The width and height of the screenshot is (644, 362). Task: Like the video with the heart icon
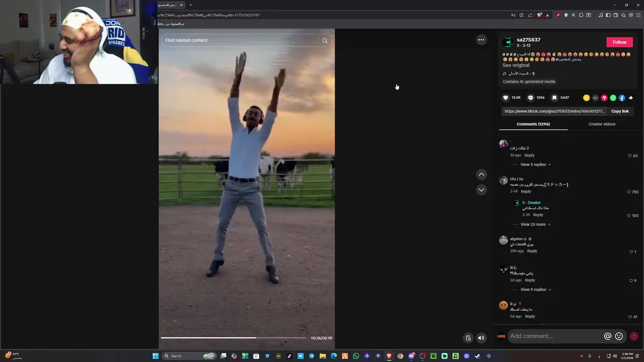tap(506, 98)
